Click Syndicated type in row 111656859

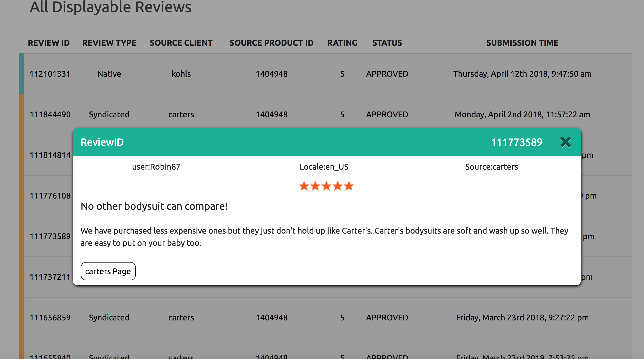click(109, 318)
